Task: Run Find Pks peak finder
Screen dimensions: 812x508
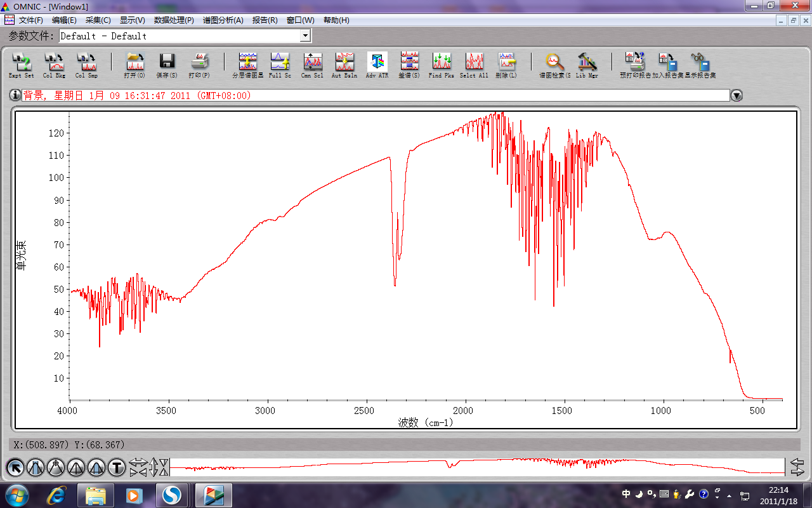Action: point(442,65)
